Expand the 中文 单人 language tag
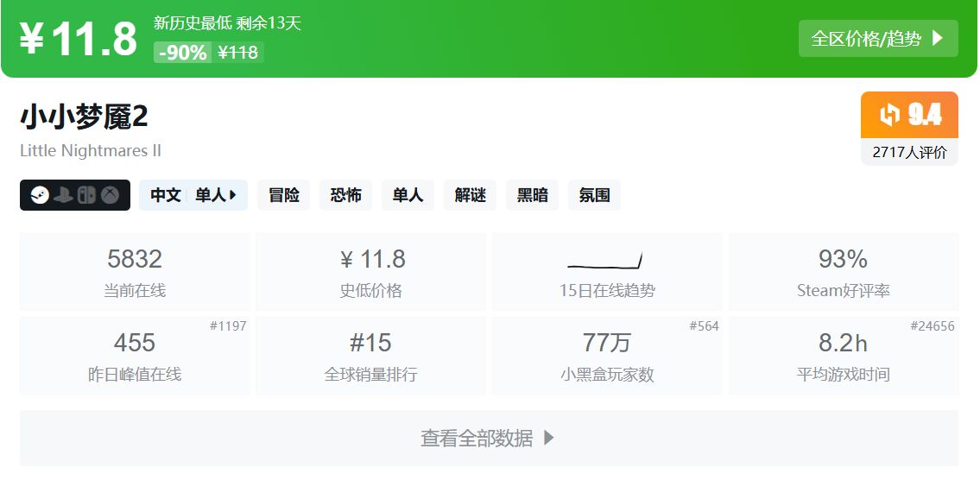 [x=193, y=195]
